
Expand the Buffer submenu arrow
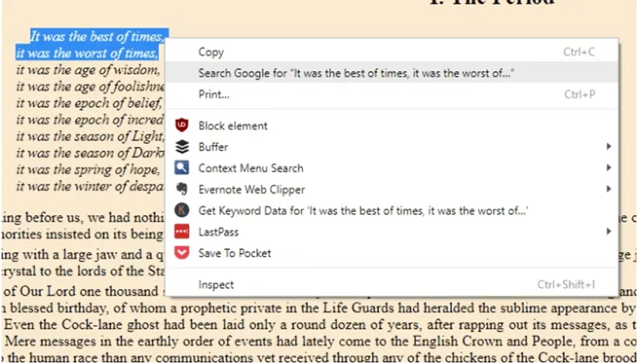tap(608, 147)
